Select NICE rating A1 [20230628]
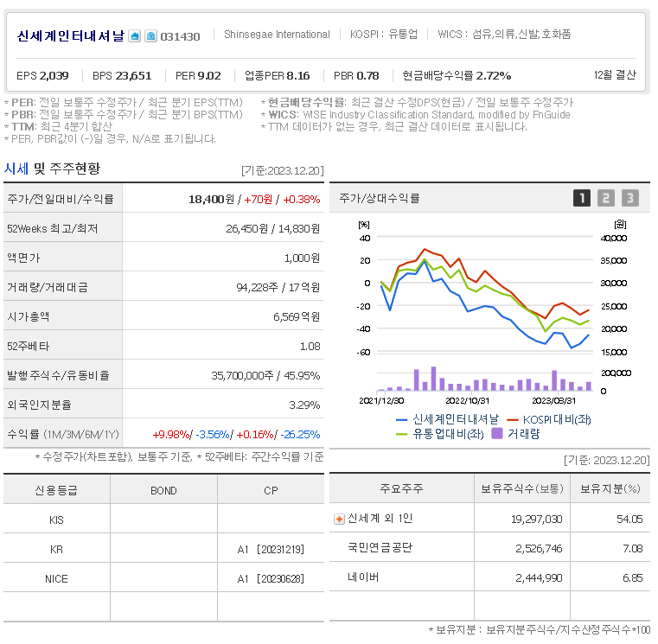Viewport: 658px width, 644px height. [x=271, y=578]
